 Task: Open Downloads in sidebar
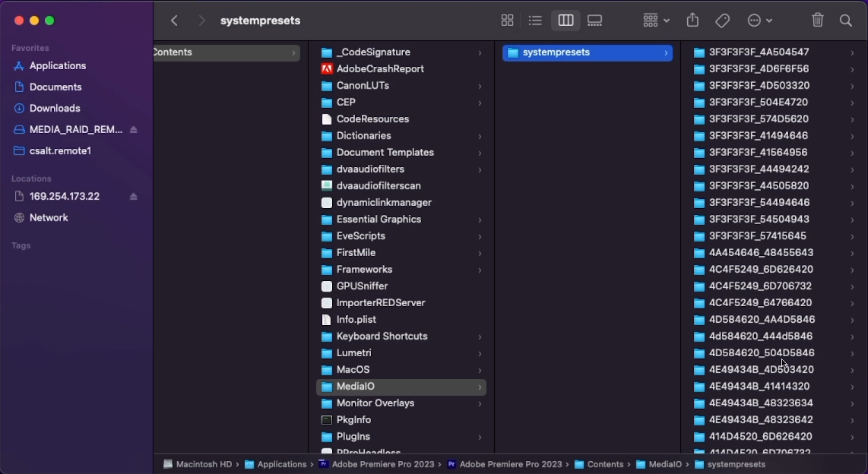click(55, 109)
